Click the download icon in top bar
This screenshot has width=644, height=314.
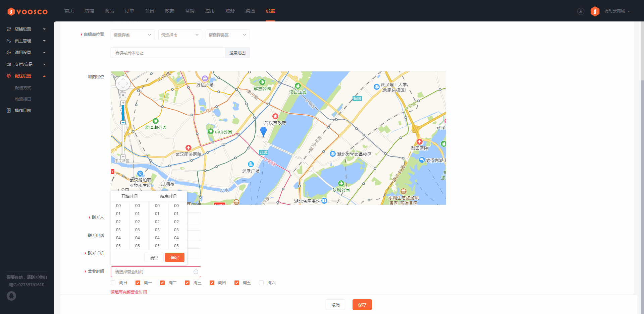[x=581, y=11]
